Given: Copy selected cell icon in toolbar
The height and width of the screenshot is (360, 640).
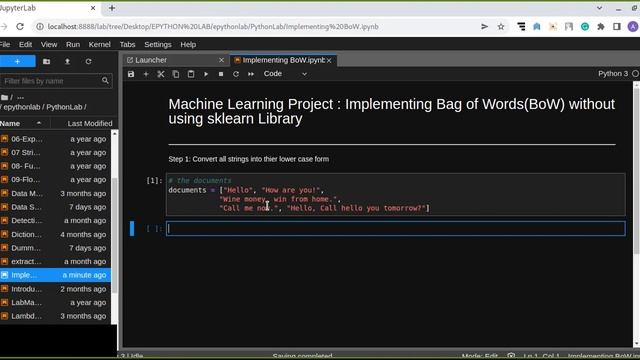Looking at the screenshot, I should [176, 74].
